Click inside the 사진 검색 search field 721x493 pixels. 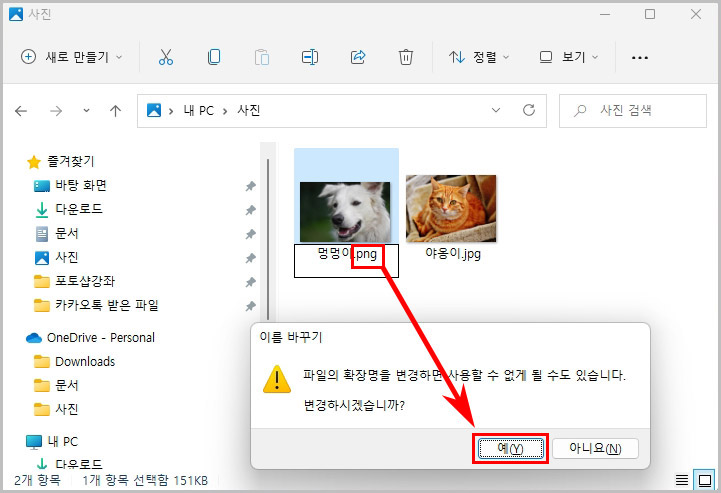point(633,111)
